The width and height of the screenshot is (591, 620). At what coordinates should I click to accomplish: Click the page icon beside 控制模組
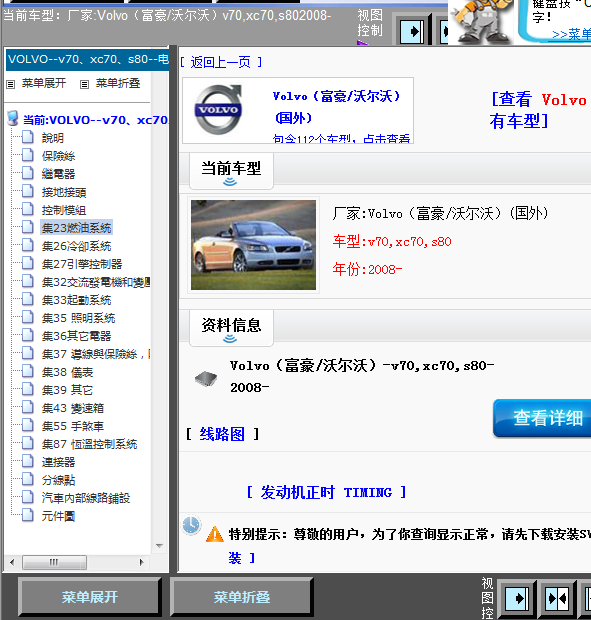click(28, 209)
